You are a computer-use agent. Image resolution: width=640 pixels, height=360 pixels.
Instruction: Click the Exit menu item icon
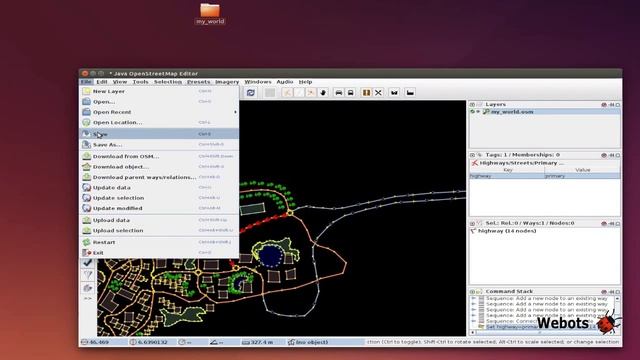click(x=87, y=253)
